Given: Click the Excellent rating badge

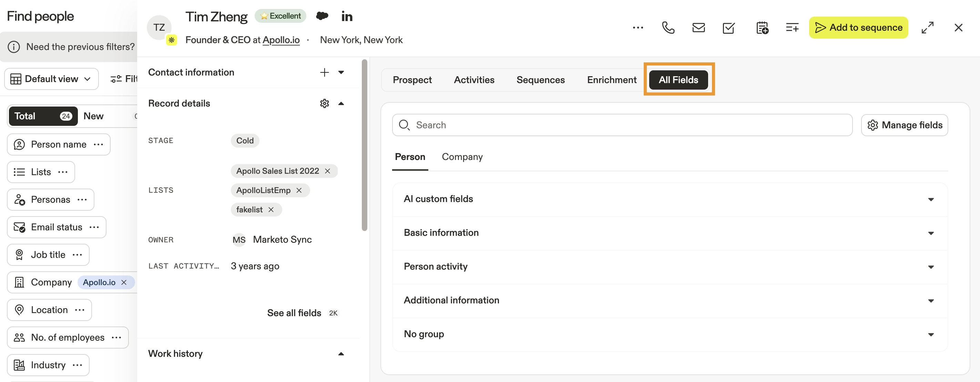Looking at the screenshot, I should point(280,16).
